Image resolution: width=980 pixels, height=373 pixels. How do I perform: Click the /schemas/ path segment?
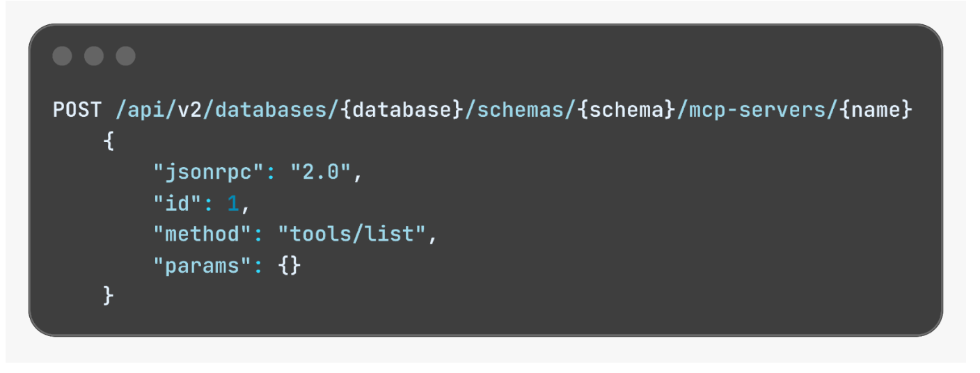tap(520, 110)
